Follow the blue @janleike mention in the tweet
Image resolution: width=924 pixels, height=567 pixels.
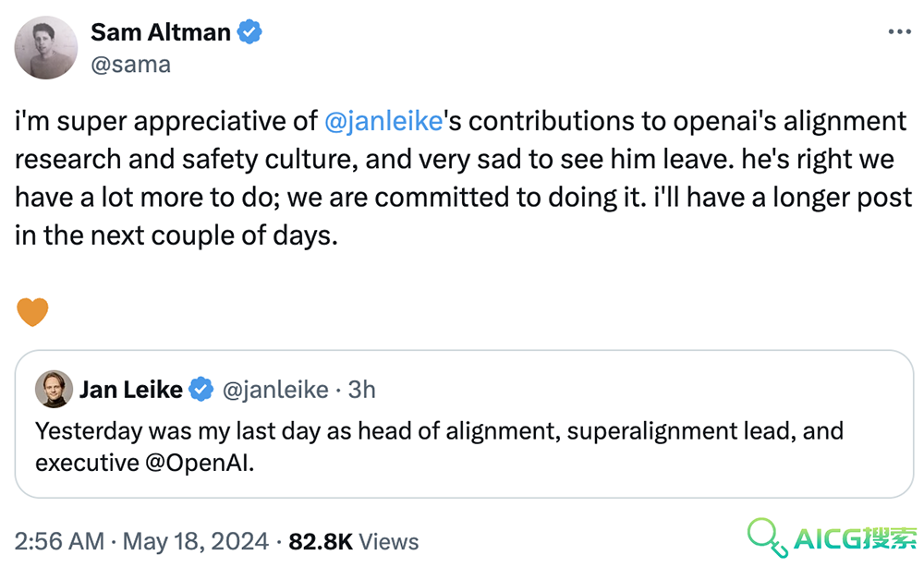click(383, 121)
